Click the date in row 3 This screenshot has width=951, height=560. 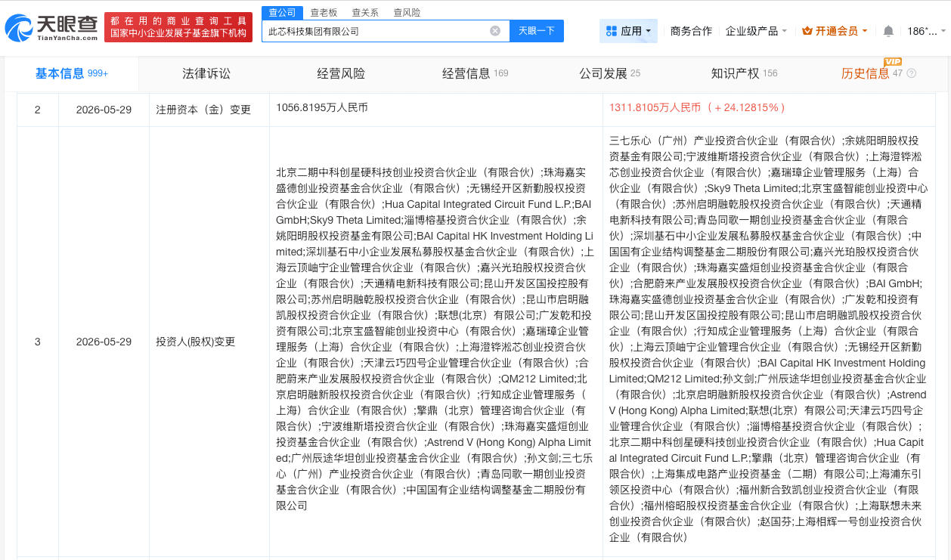(x=104, y=342)
